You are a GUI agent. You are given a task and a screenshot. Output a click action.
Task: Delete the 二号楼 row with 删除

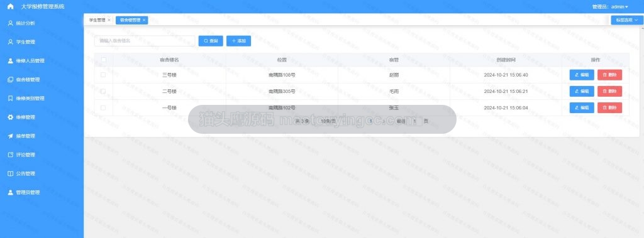coord(609,91)
